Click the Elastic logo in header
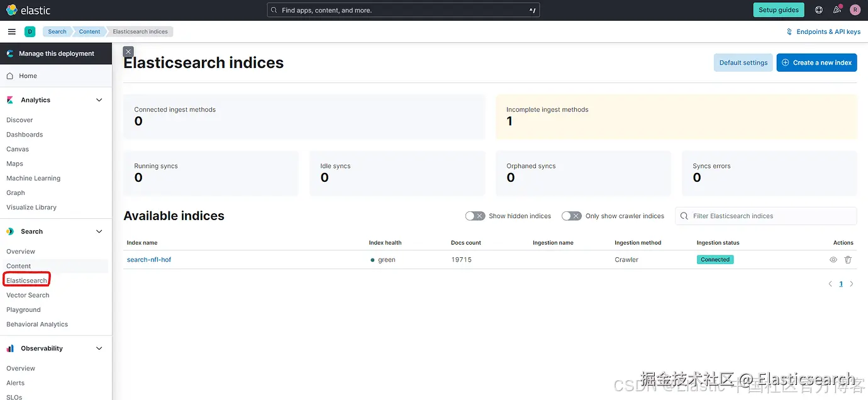Viewport: 868px width, 400px height. pyautogui.click(x=28, y=10)
